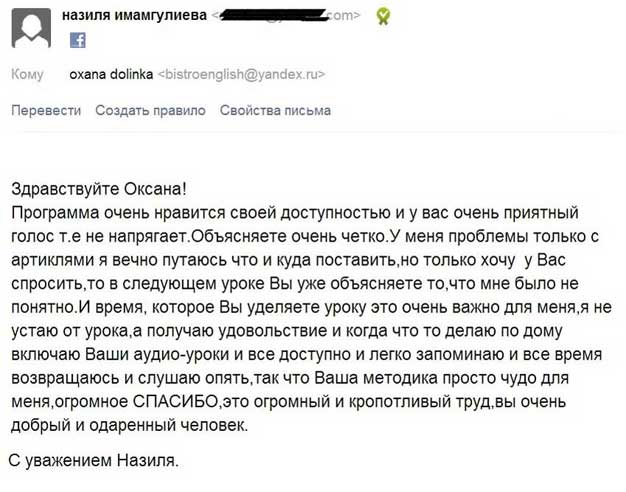Click the signature "С уважением Назиля."
This screenshot has width=626, height=492.
tap(93, 460)
